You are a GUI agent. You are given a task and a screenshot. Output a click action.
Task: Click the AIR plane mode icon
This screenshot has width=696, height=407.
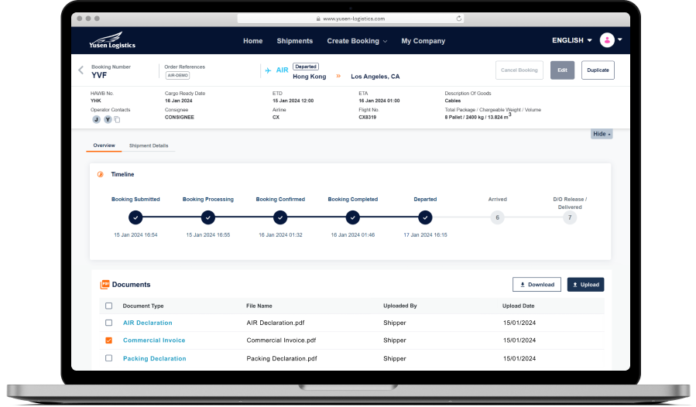(267, 70)
